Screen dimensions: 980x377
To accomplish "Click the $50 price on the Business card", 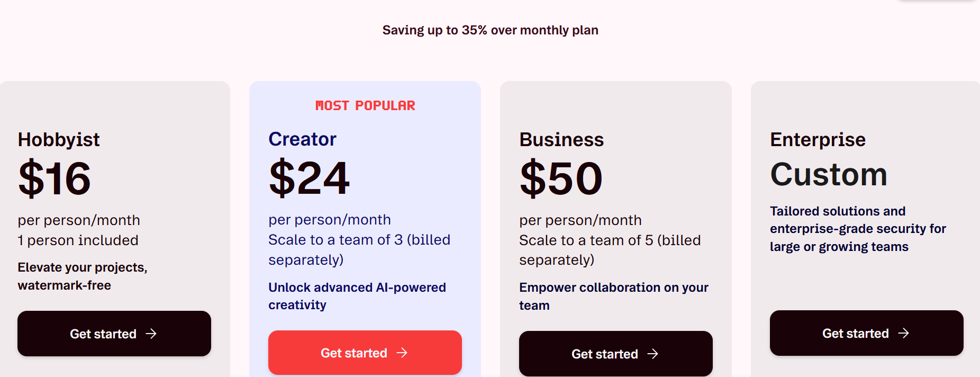I will point(561,178).
